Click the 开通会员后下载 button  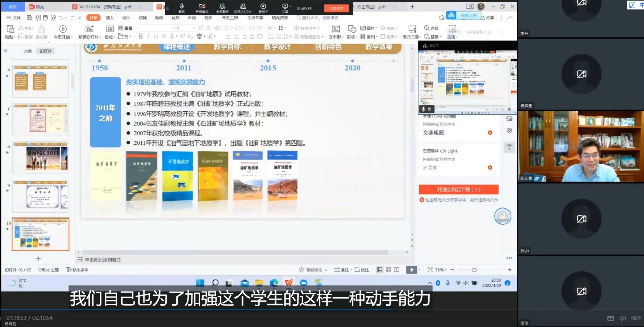[458, 189]
